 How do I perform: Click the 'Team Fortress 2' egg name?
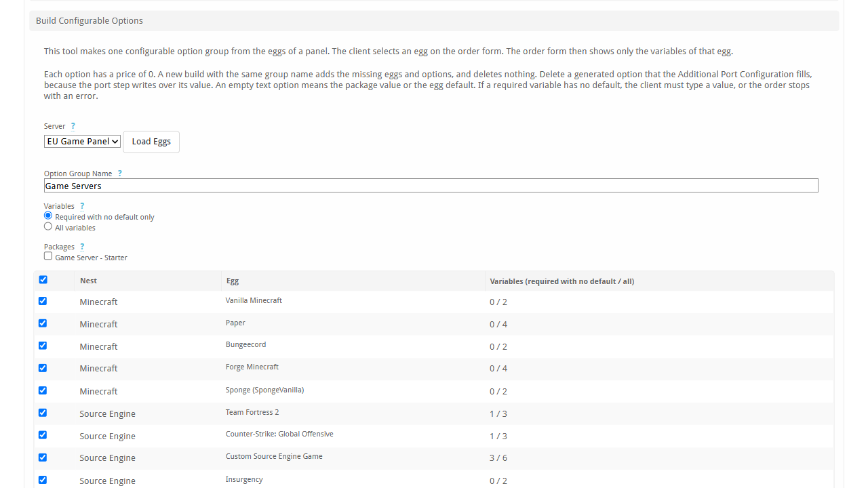[252, 412]
